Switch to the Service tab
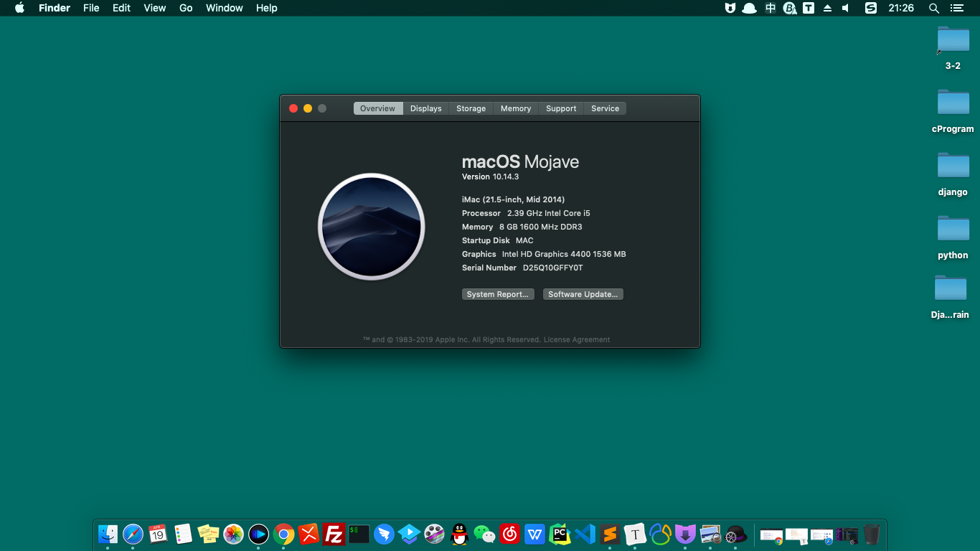The height and width of the screenshot is (551, 980). click(x=605, y=108)
